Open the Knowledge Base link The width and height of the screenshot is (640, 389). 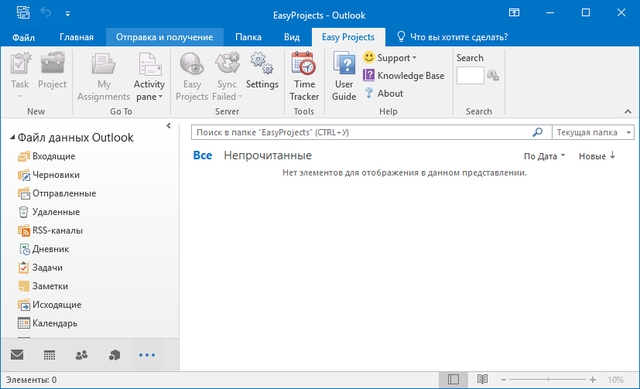pos(404,76)
